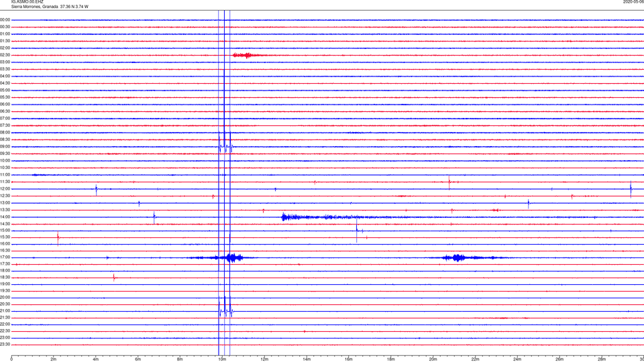This screenshot has height=362, width=644.
Task: Select the 04:00 trace time label
Action: pos(5,76)
